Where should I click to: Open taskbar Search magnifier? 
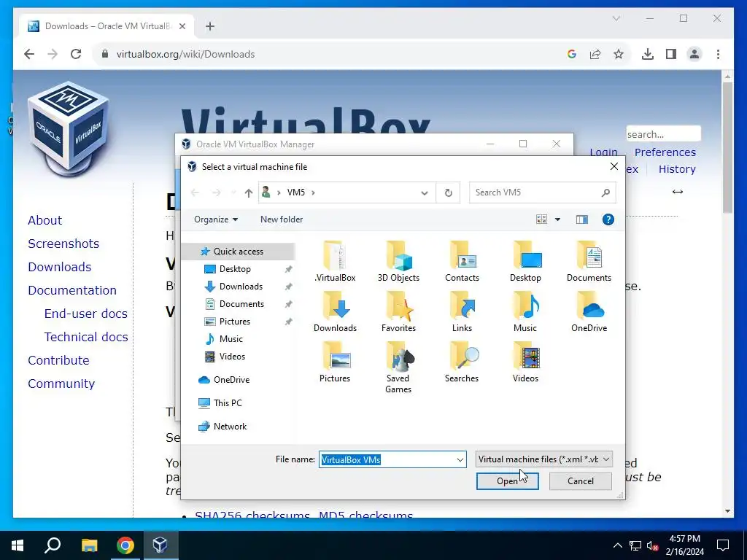click(x=53, y=545)
